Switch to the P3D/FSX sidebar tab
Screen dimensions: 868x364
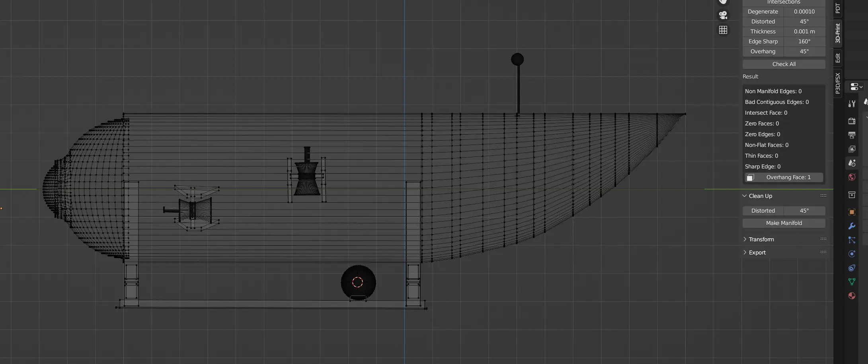(x=838, y=83)
